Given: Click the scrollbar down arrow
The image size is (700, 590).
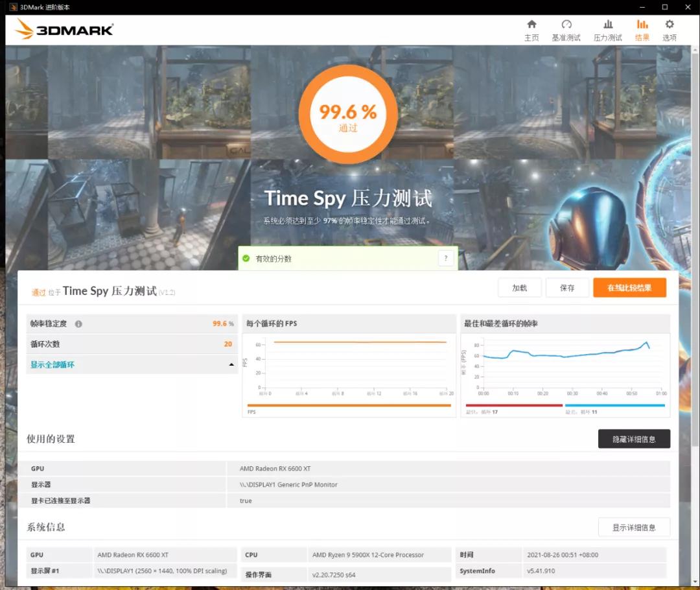Looking at the screenshot, I should pyautogui.click(x=695, y=582).
